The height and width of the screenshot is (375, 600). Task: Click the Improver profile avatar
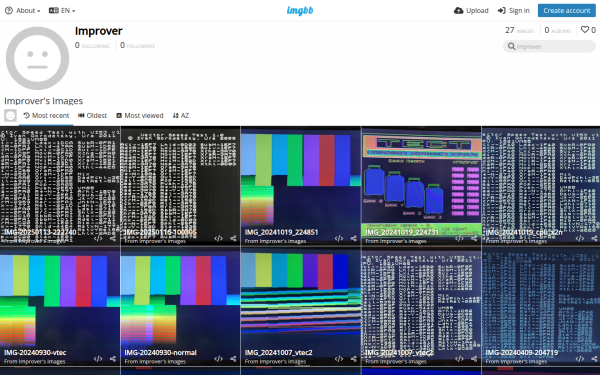(38, 58)
